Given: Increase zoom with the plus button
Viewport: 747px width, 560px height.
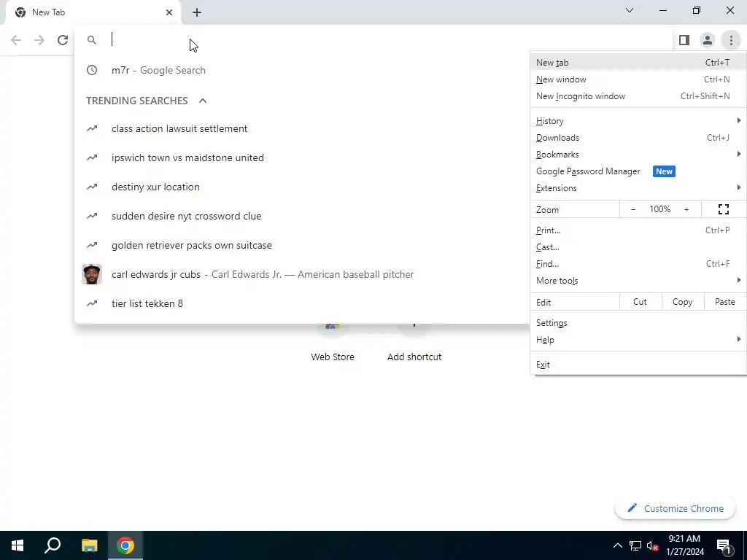Looking at the screenshot, I should 686,209.
